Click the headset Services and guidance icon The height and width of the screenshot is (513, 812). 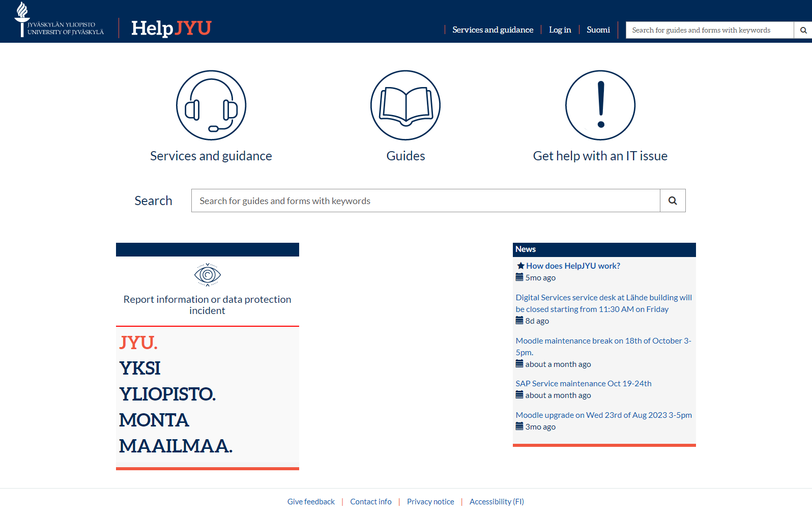(x=211, y=105)
